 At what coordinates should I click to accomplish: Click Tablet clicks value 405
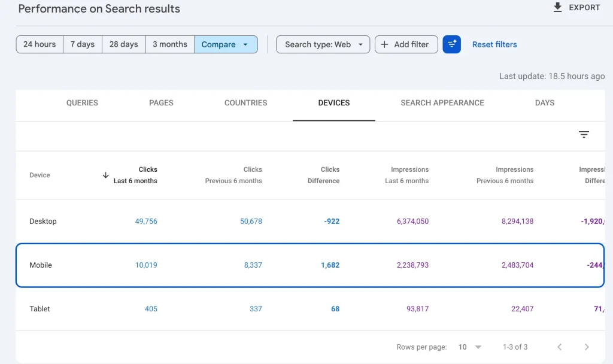coord(151,309)
